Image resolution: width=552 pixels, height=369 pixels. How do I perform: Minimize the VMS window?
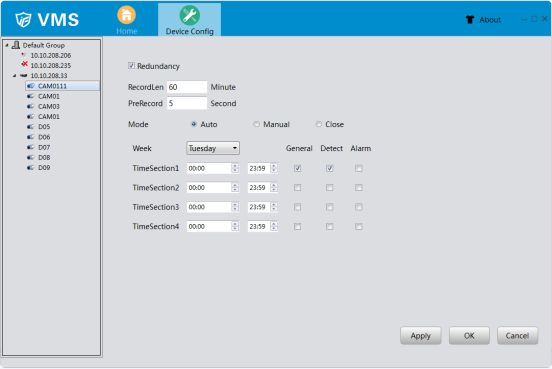524,19
